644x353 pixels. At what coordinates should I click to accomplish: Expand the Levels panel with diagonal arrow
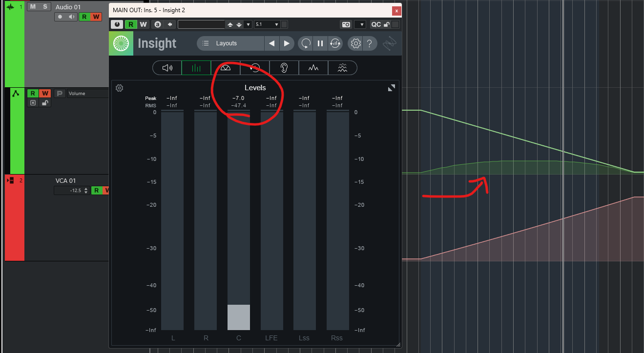tap(392, 88)
